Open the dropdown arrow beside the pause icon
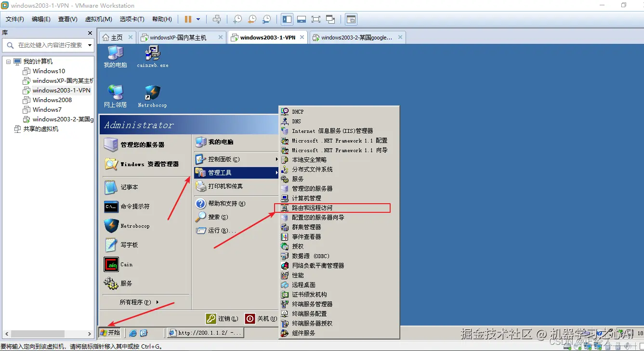The height and width of the screenshot is (351, 644). pyautogui.click(x=198, y=19)
